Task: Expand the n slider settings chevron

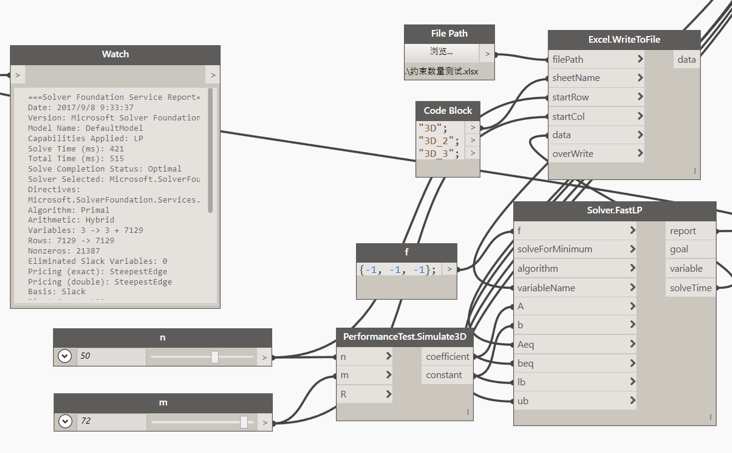Action: (x=65, y=356)
